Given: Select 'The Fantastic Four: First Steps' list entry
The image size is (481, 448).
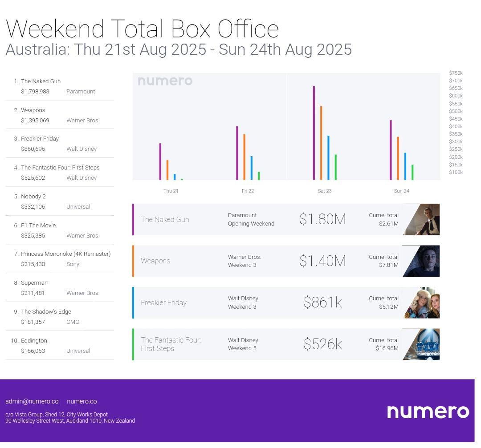Looking at the screenshot, I should point(60,168).
